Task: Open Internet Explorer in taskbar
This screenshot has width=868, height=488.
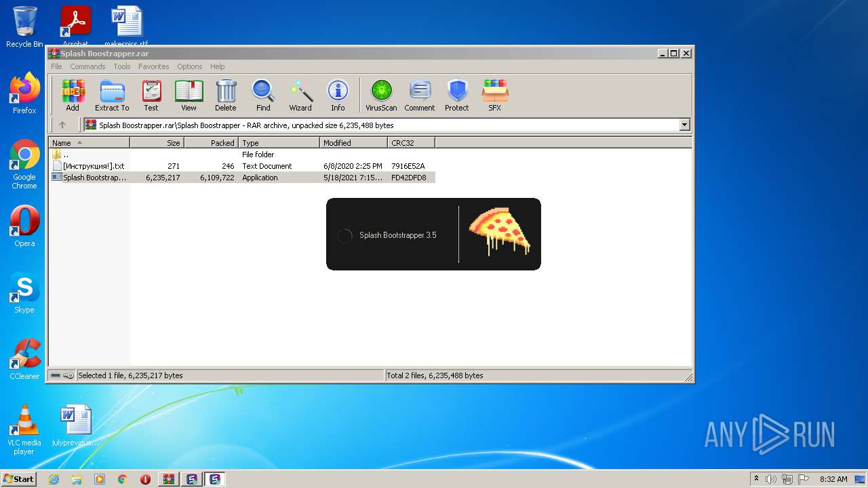Action: (x=54, y=479)
